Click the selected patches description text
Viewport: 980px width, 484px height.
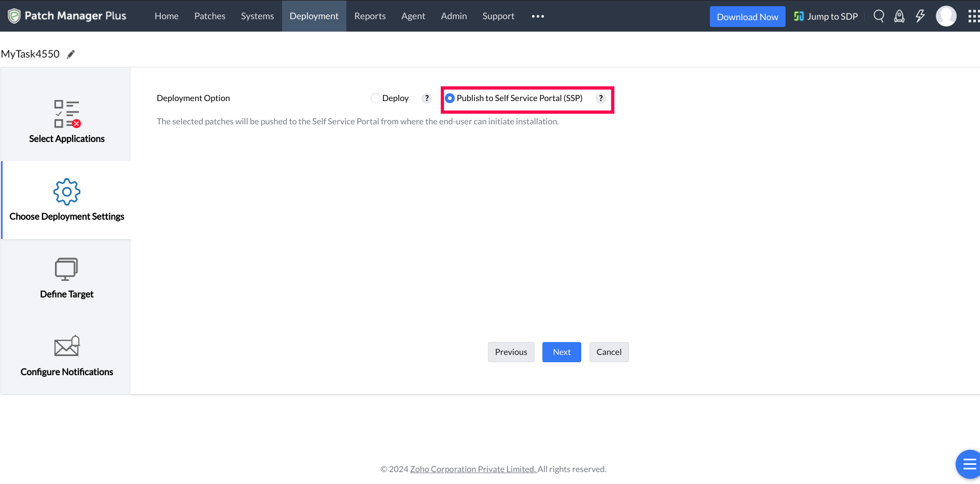pyautogui.click(x=358, y=122)
